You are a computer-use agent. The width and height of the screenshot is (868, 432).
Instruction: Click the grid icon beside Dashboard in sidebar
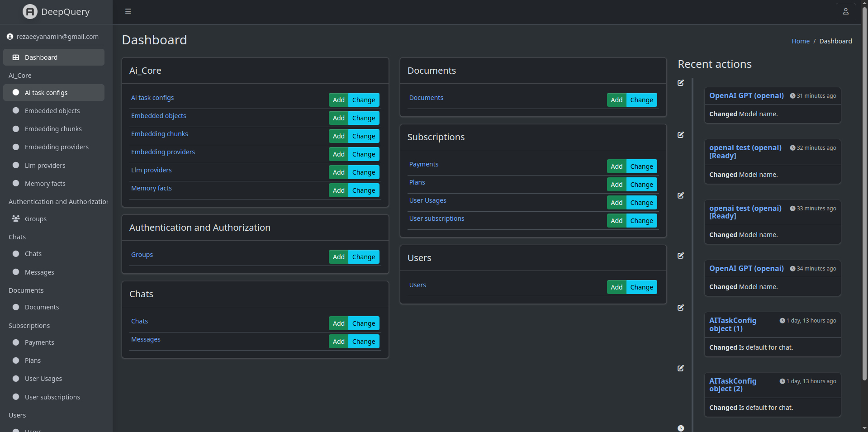(16, 57)
